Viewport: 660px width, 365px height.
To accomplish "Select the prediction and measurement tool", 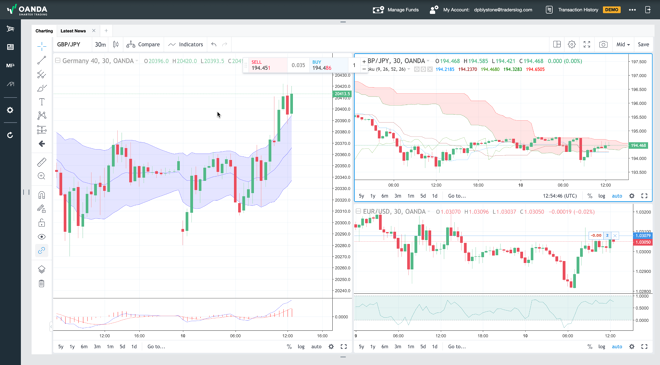I will tap(41, 130).
